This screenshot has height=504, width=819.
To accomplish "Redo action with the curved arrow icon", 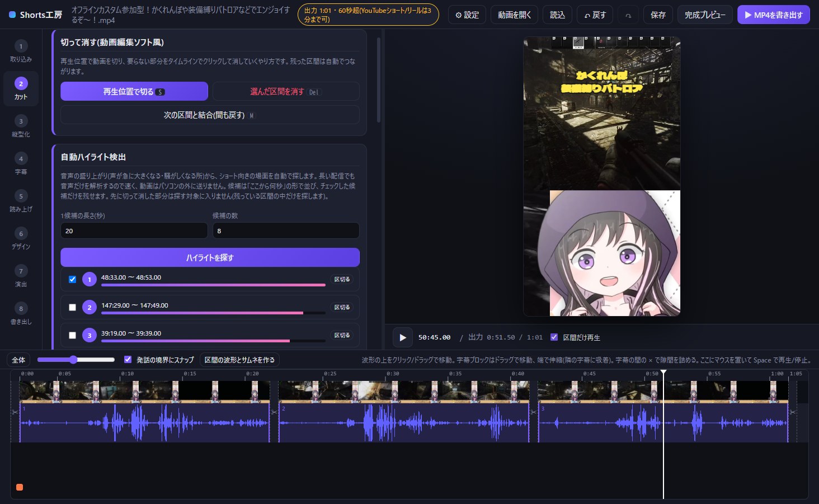I will tap(628, 15).
